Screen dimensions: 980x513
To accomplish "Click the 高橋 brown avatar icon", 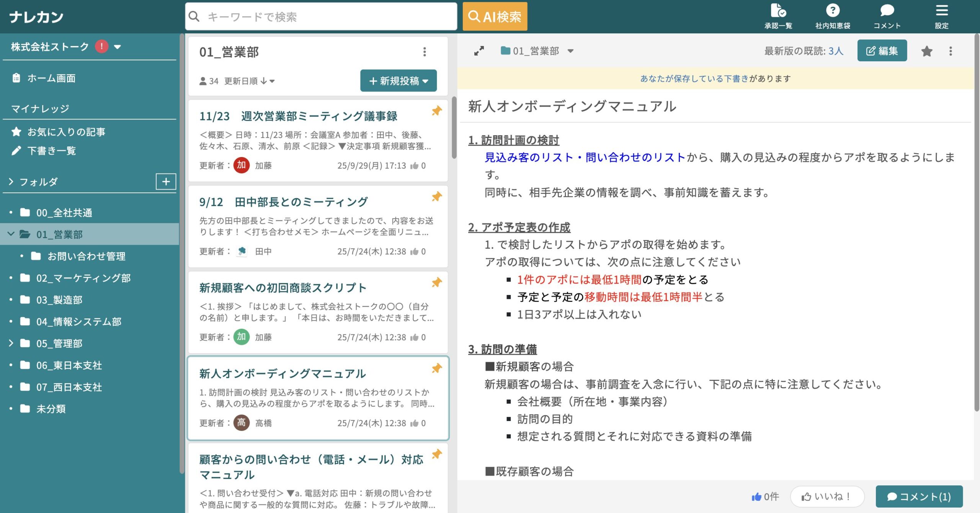I will [x=242, y=423].
